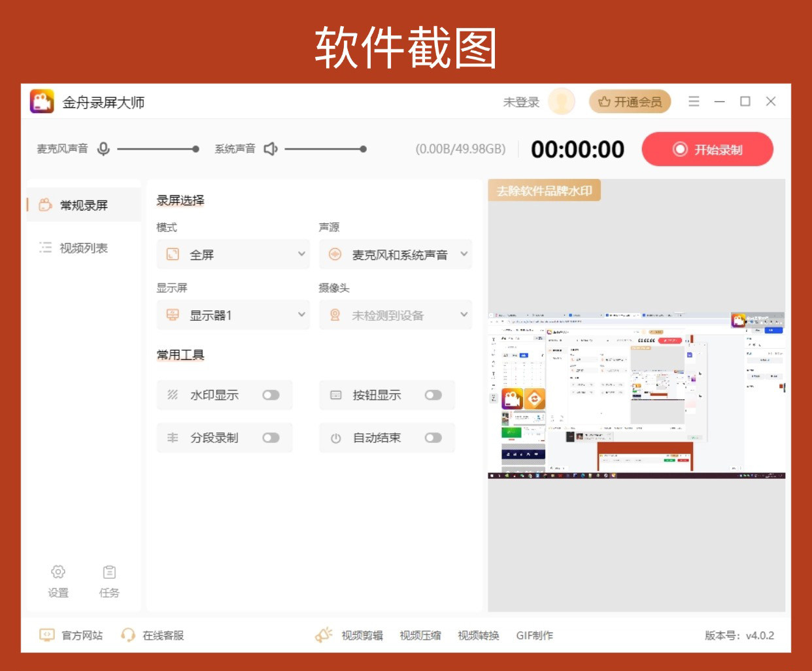Expand the 显示屏 dropdown 显示器1

233,315
